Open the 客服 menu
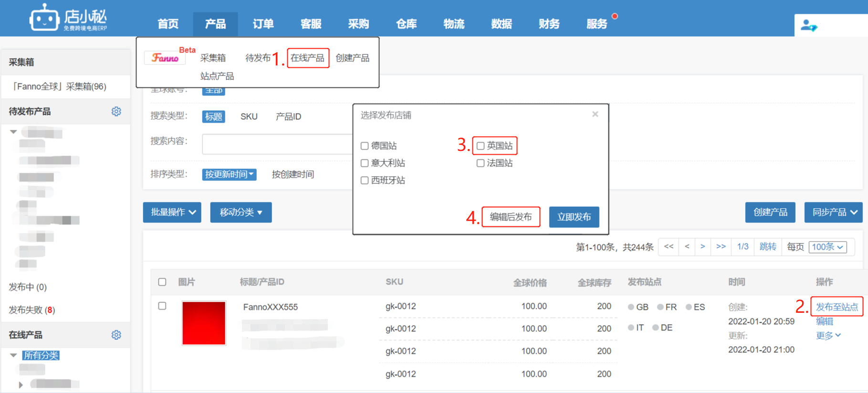The height and width of the screenshot is (393, 868). tap(311, 24)
